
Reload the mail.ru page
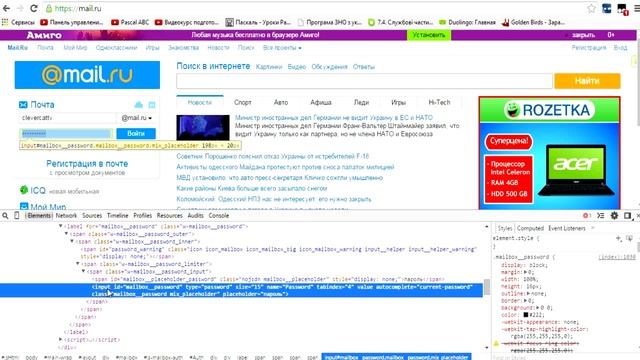(33, 8)
